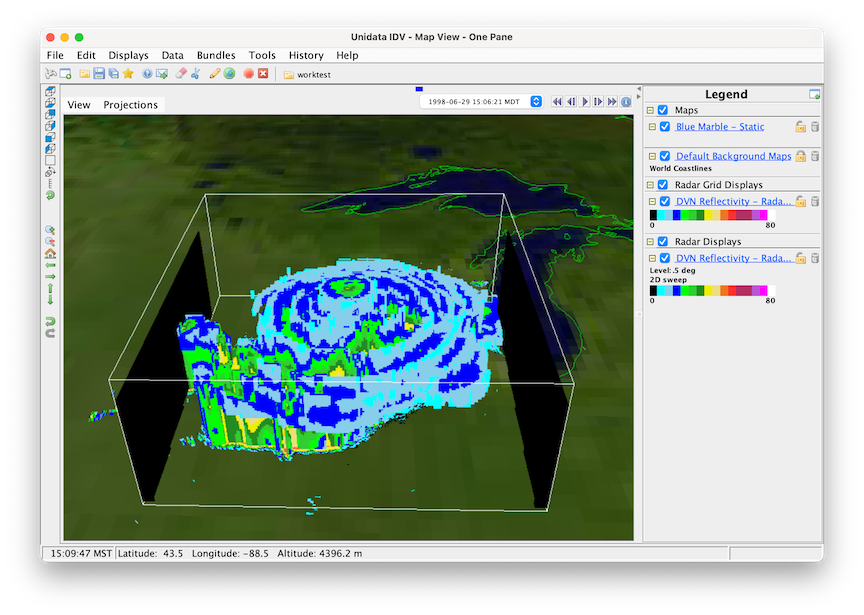The width and height of the screenshot is (864, 615).
Task: Click the animation play button
Action: tap(585, 102)
